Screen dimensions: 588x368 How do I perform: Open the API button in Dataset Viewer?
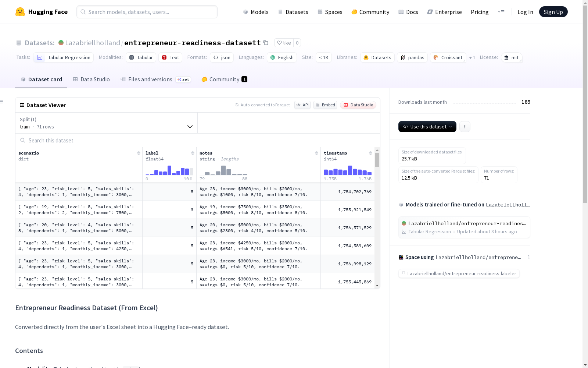click(x=302, y=105)
